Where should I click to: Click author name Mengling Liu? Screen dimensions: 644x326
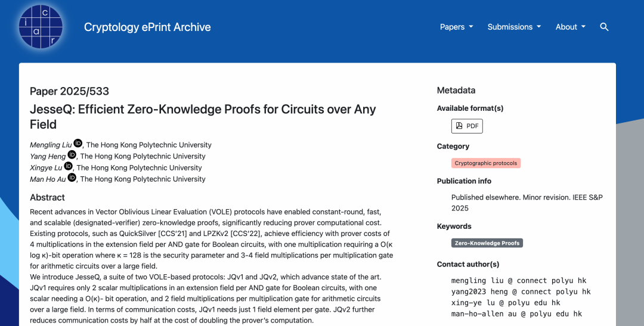click(50, 145)
